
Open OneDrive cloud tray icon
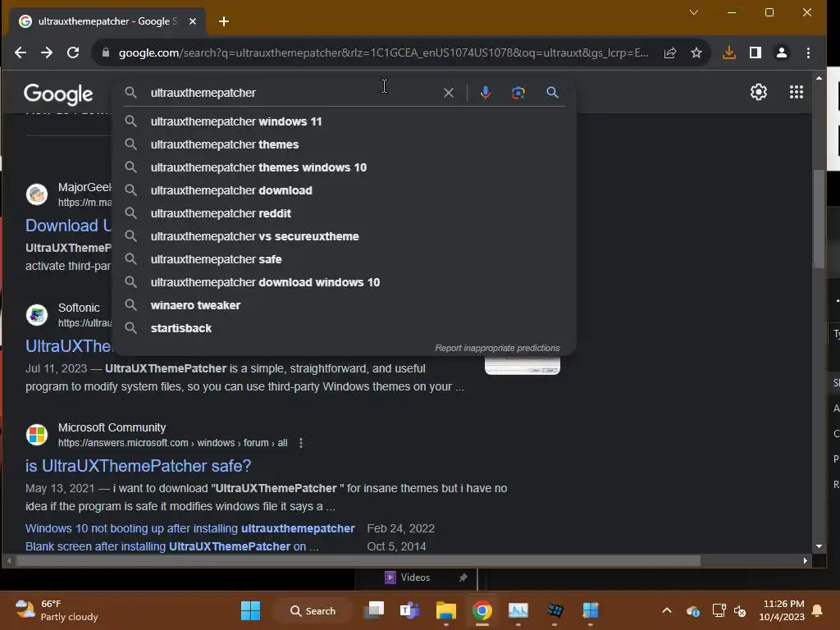(692, 610)
